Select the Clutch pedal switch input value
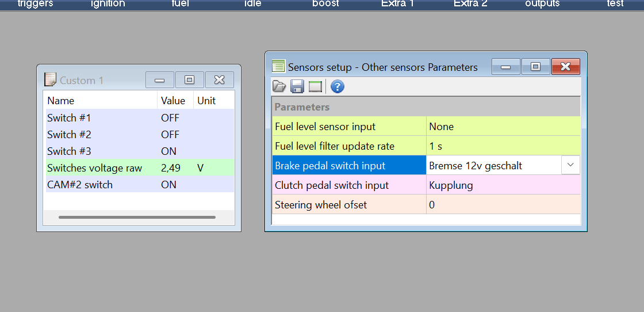The image size is (644, 312). [x=503, y=185]
